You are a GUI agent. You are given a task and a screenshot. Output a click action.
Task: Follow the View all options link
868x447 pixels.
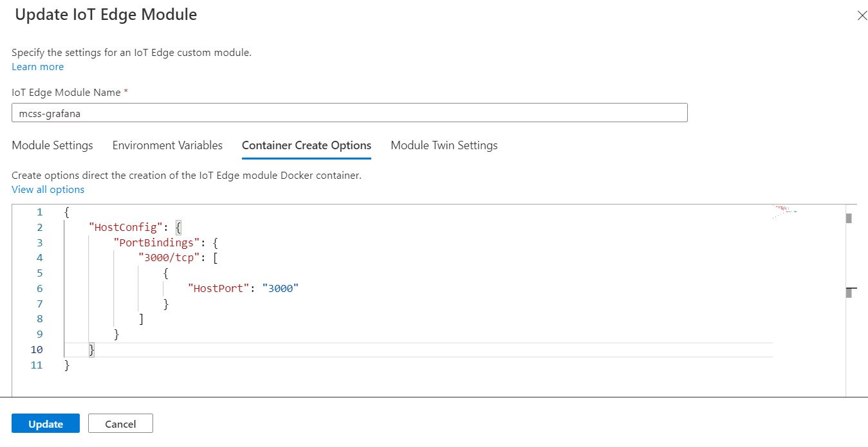(x=48, y=190)
